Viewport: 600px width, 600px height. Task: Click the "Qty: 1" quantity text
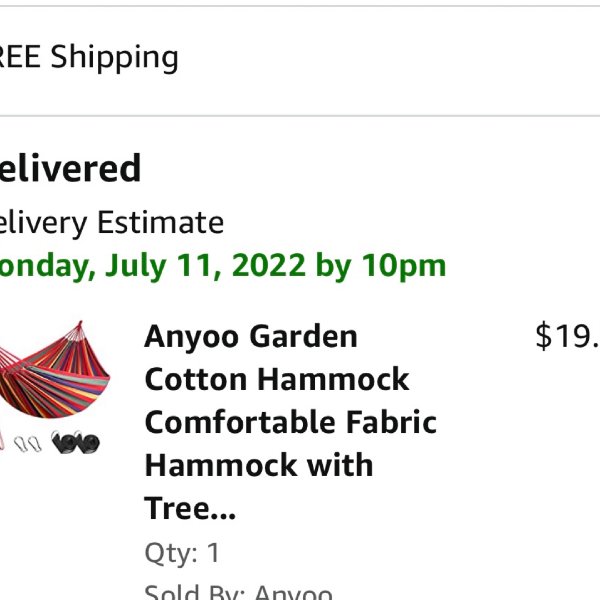[x=182, y=553]
